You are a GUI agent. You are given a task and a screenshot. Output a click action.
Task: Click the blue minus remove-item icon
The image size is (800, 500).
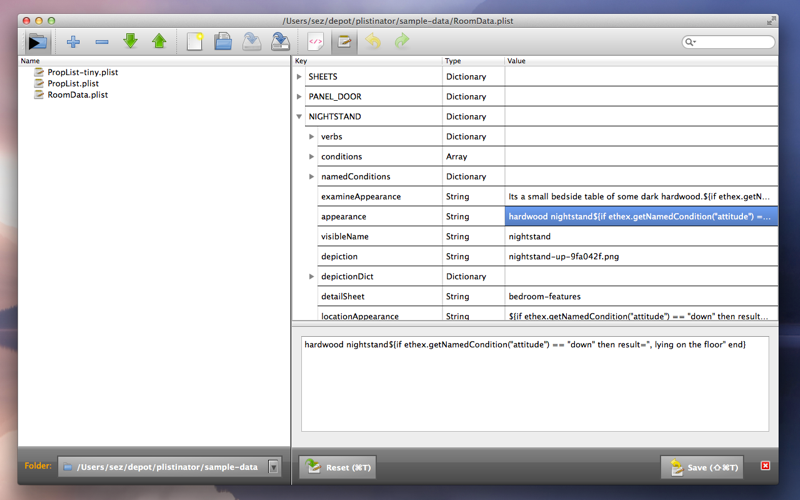coord(102,42)
